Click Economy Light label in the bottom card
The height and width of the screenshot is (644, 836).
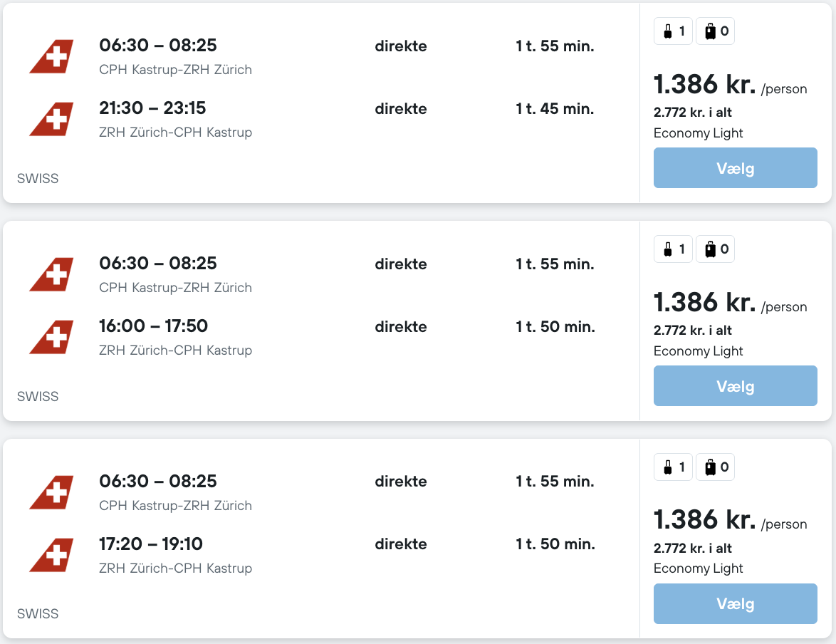(698, 568)
